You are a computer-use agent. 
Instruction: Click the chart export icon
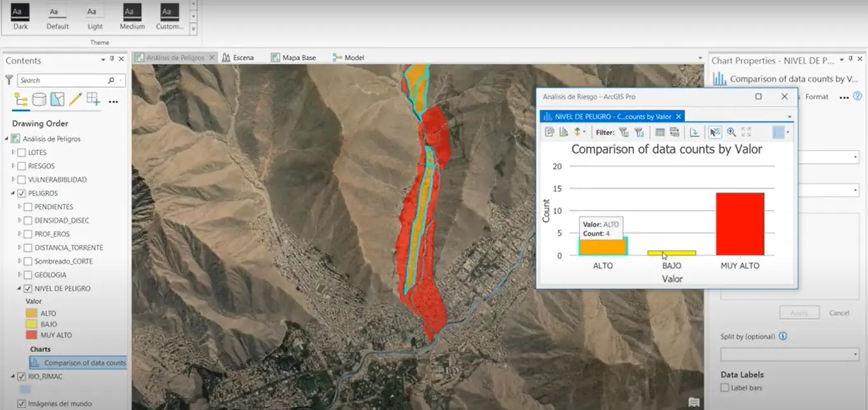695,132
